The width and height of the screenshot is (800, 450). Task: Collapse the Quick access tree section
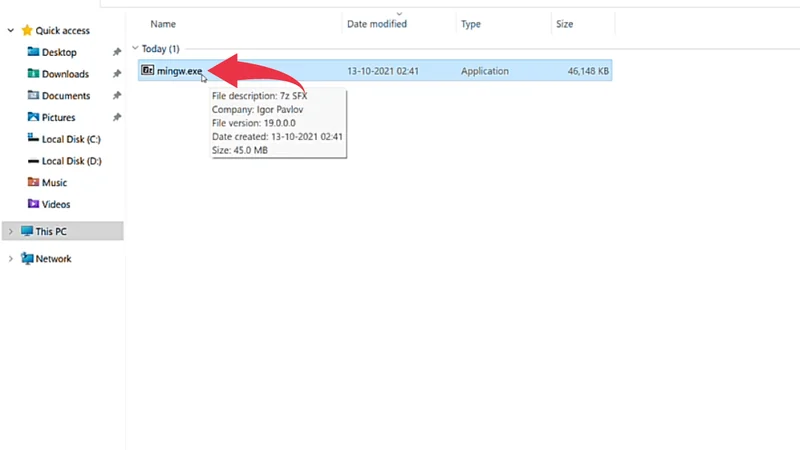tap(11, 31)
